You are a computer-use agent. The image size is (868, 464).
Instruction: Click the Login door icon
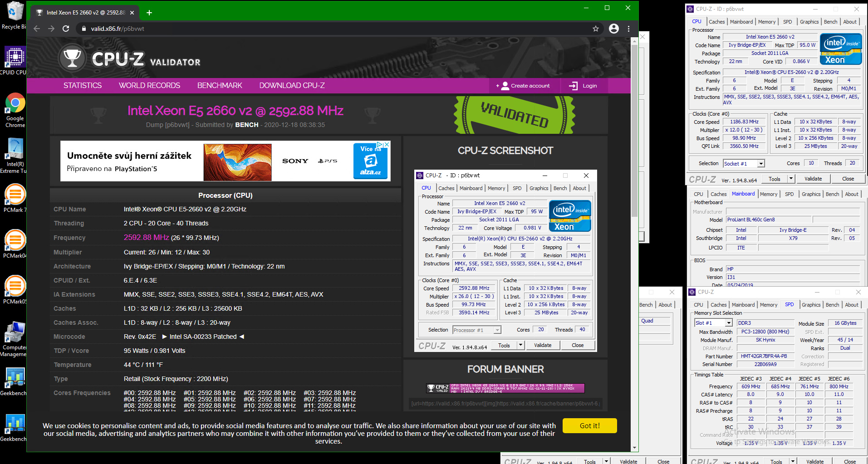click(x=573, y=86)
